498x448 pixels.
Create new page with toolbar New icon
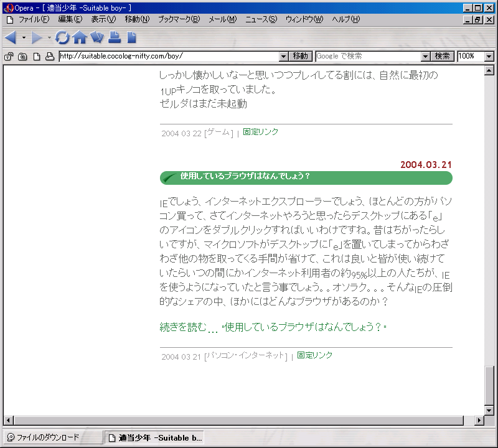pos(131,37)
